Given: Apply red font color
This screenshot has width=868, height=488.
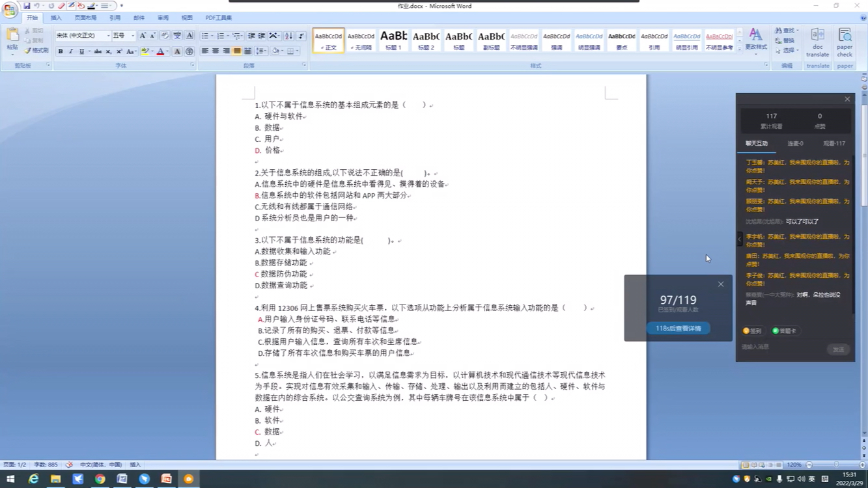Looking at the screenshot, I should [x=160, y=51].
